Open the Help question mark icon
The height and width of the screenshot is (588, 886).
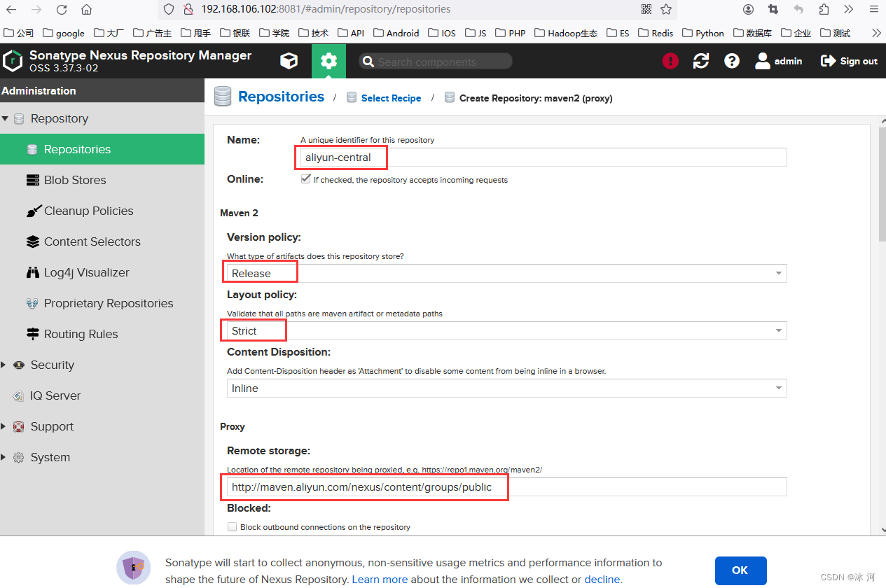point(732,62)
